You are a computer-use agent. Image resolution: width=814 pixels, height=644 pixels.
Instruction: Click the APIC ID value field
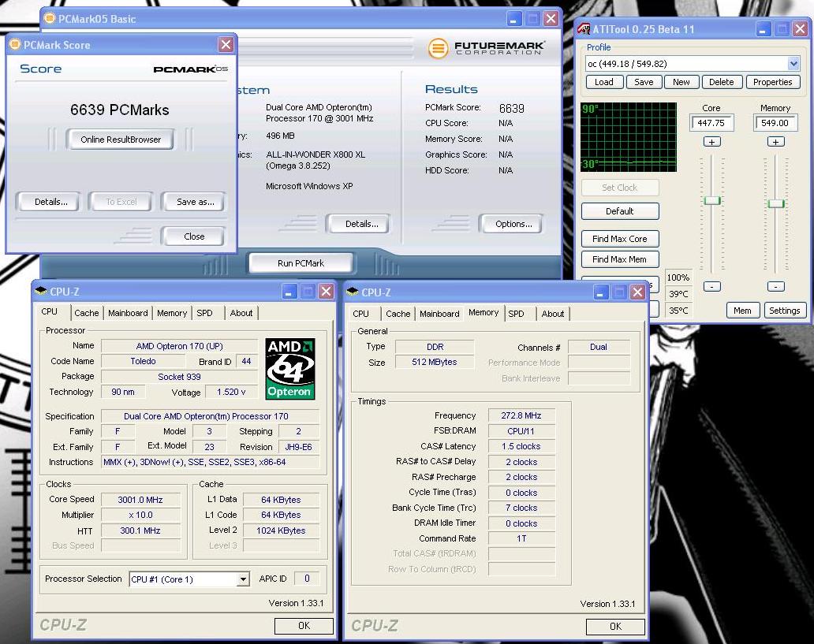coord(307,578)
